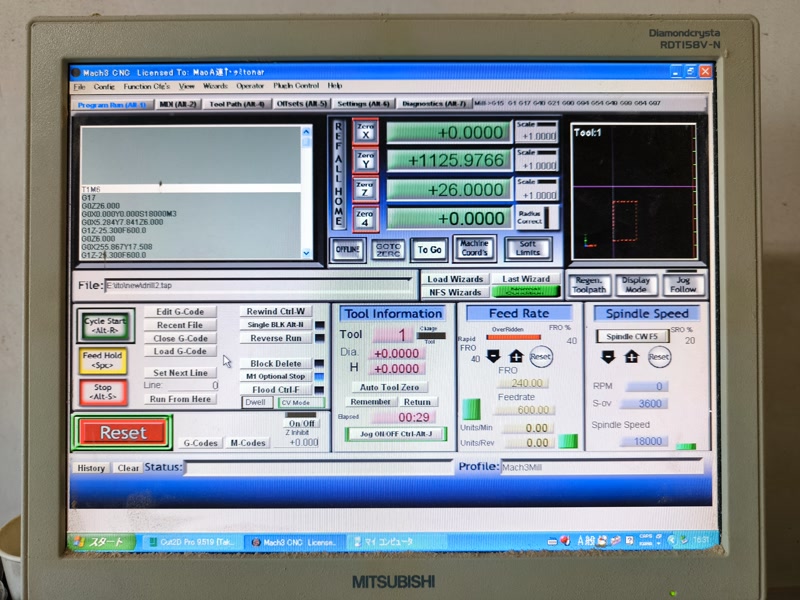Toggle Jog Follow

pos(683,285)
